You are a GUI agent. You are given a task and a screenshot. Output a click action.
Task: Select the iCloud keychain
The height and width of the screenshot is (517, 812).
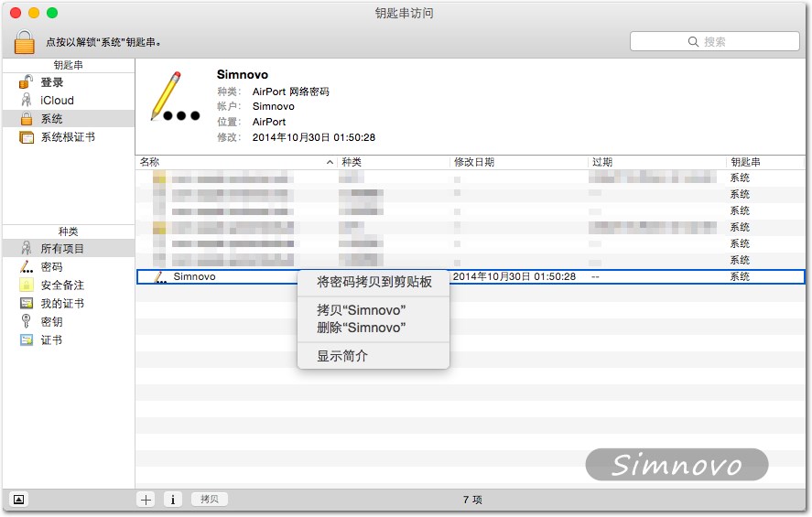click(57, 101)
